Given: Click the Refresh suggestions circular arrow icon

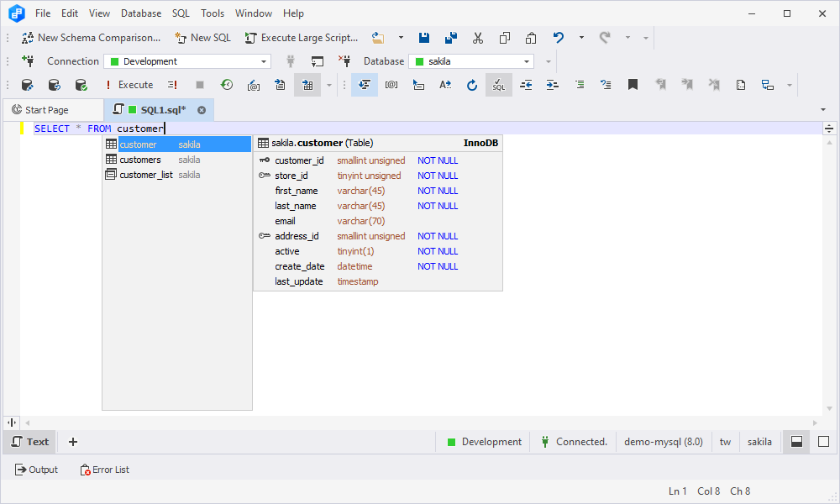Looking at the screenshot, I should (x=471, y=85).
